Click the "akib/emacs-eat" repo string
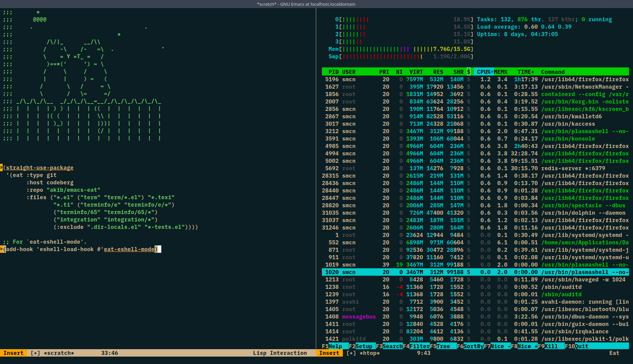The image size is (633, 364). [74, 190]
